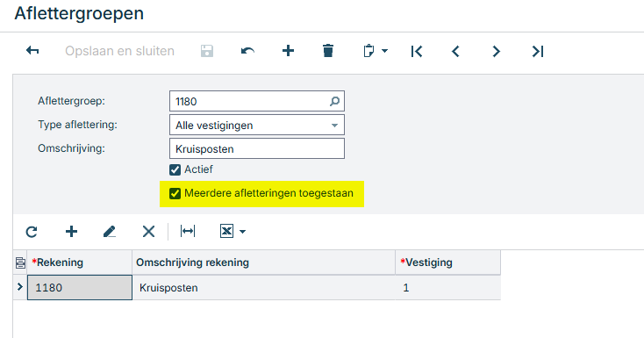Click Opslaan en sluiten button
The height and width of the screenshot is (338, 644).
(x=119, y=51)
